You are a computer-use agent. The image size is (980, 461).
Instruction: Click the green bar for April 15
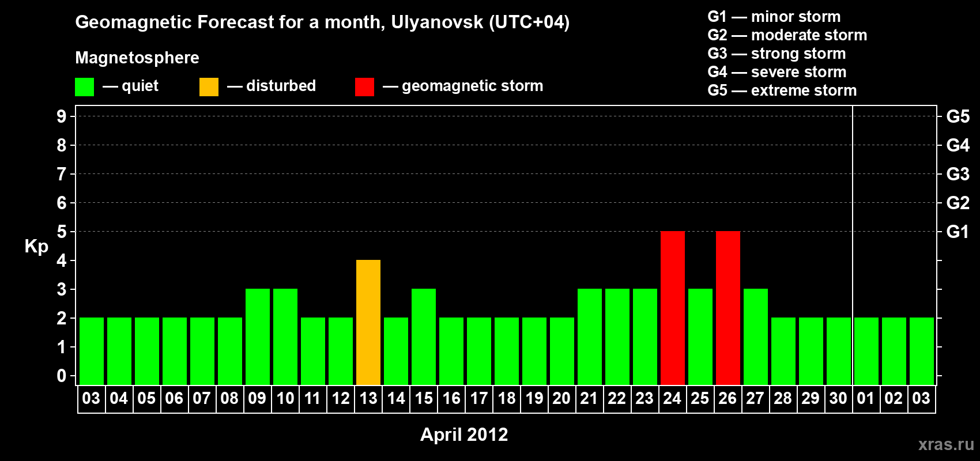click(424, 337)
